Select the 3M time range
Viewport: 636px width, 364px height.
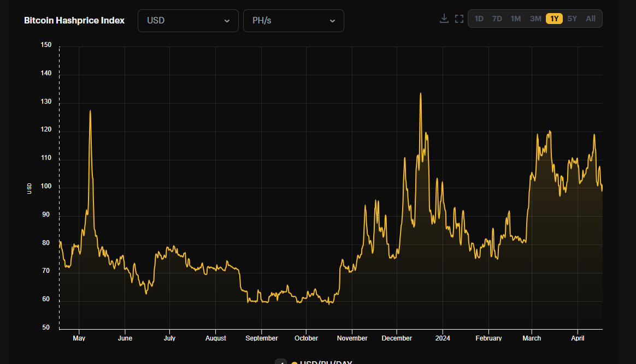coord(535,19)
